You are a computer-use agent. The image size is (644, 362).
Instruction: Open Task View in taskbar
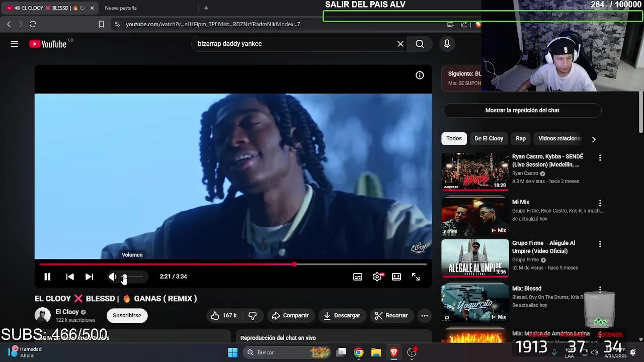click(341, 352)
